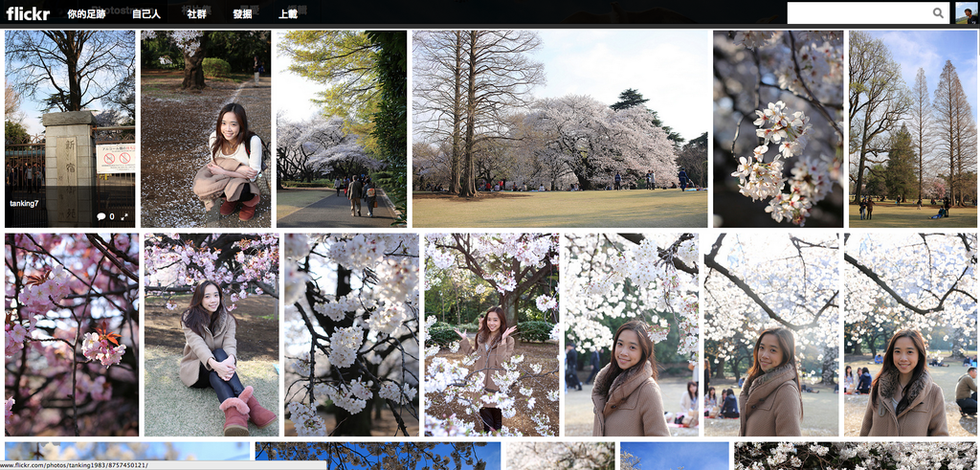Viewport: 980px width, 470px height.
Task: Open bottom-row photo of blossoms against blue sky
Action: point(378,457)
